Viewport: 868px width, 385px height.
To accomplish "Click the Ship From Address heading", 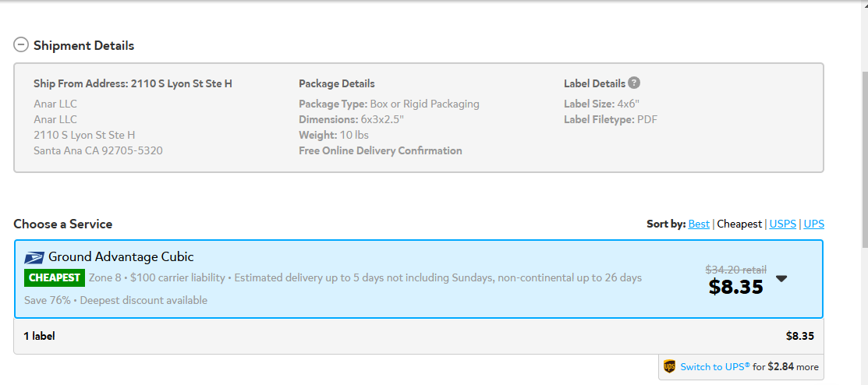I will point(133,83).
